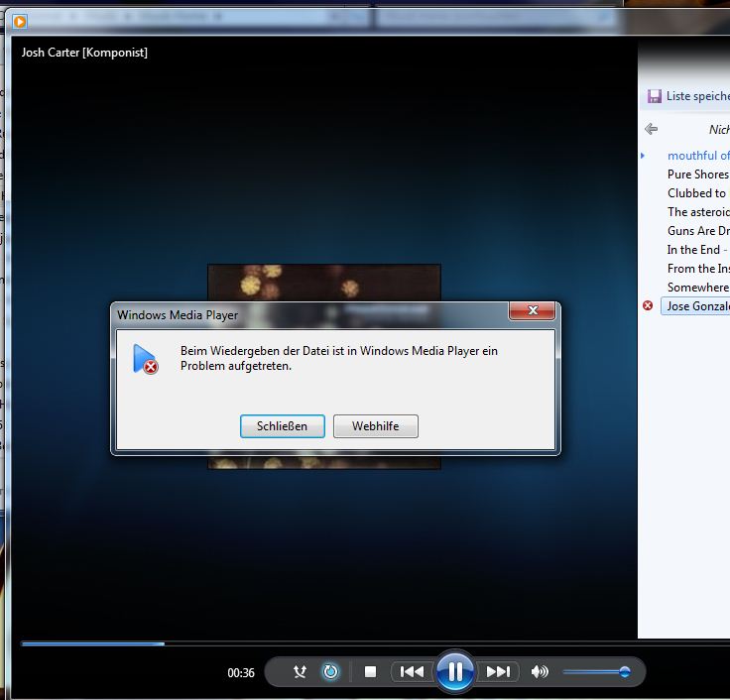Click the red error icon beside Jose Gonzale
The image size is (730, 700).
[x=648, y=305]
